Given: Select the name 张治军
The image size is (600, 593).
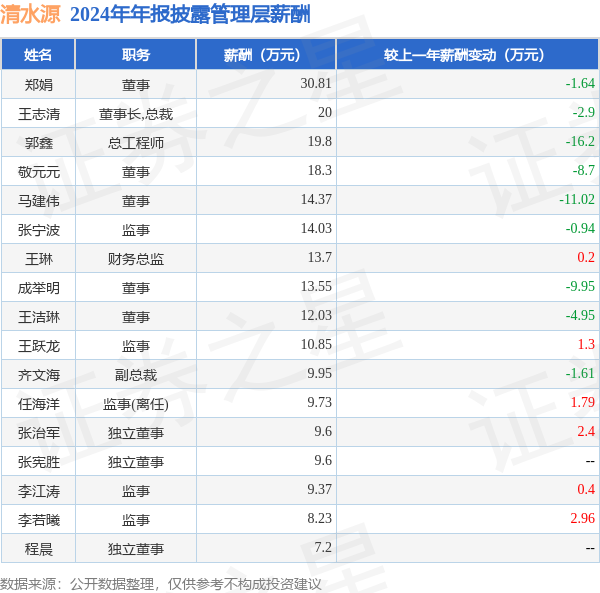Looking at the screenshot, I should point(39,433).
